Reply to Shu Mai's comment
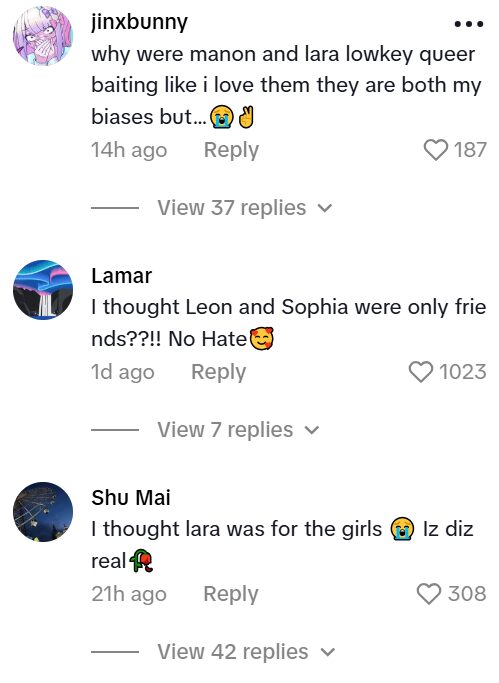499x683 pixels. pos(231,594)
